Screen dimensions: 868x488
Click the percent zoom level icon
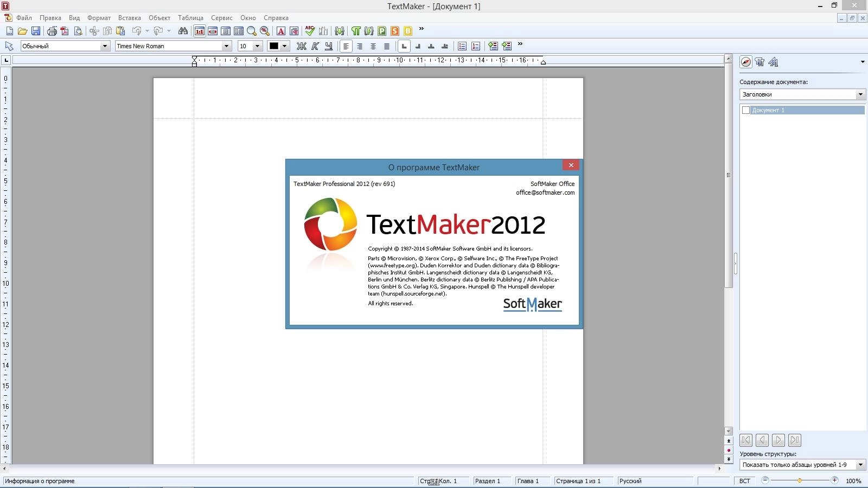[265, 31]
